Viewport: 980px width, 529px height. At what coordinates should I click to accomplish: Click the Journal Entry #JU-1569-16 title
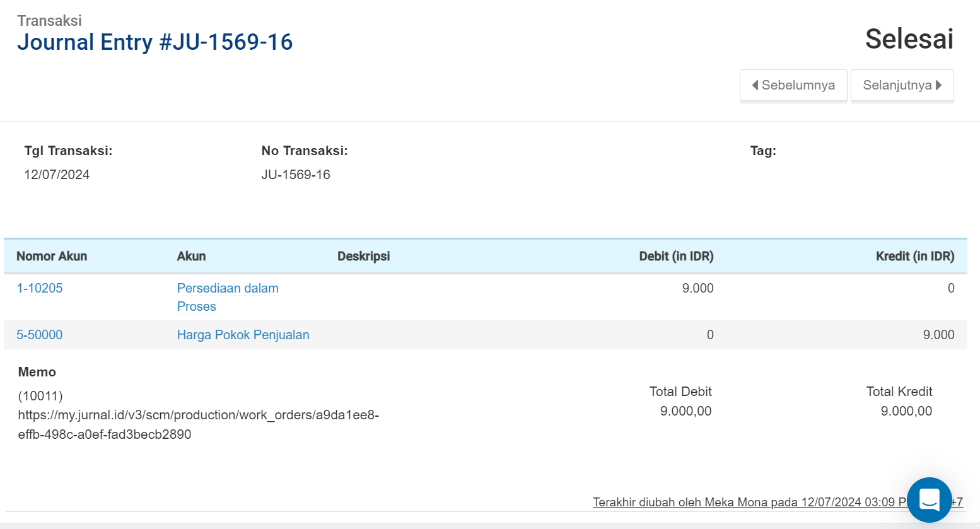(x=155, y=42)
